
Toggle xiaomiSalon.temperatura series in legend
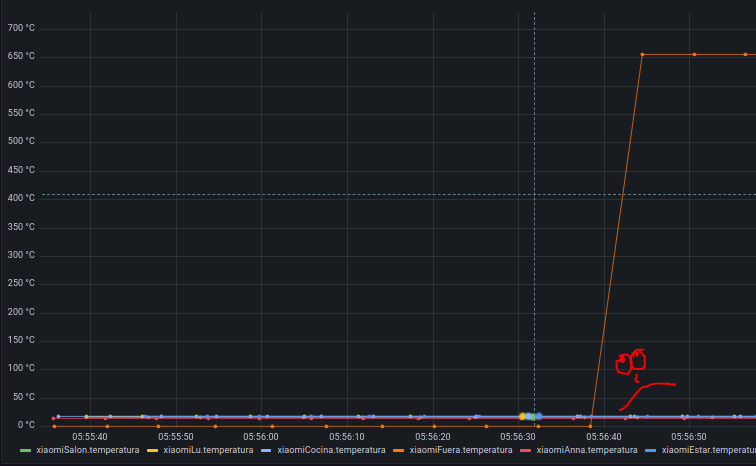(x=87, y=450)
